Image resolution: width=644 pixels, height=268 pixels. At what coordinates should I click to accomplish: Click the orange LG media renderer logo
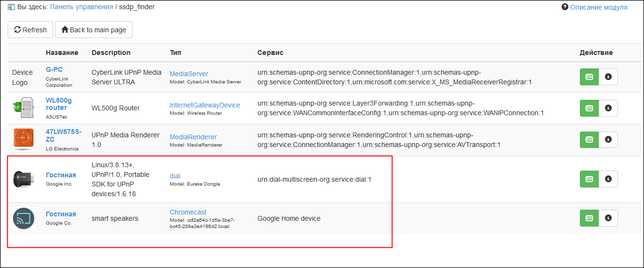pyautogui.click(x=23, y=140)
